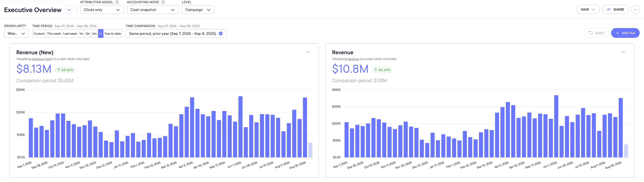Select the Year to date period
The width and height of the screenshot is (644, 182).
113,33
